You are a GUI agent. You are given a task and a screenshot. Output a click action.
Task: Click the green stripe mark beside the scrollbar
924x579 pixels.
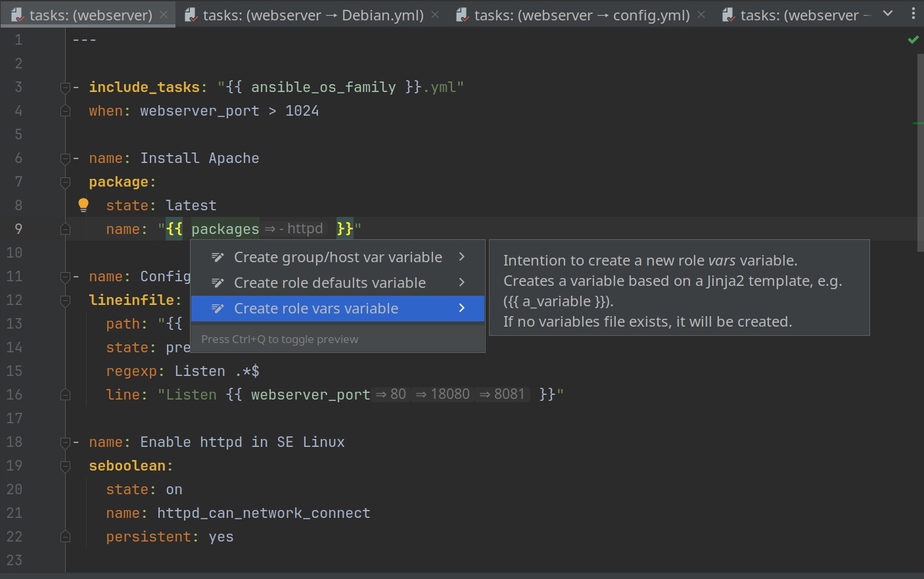[x=918, y=123]
